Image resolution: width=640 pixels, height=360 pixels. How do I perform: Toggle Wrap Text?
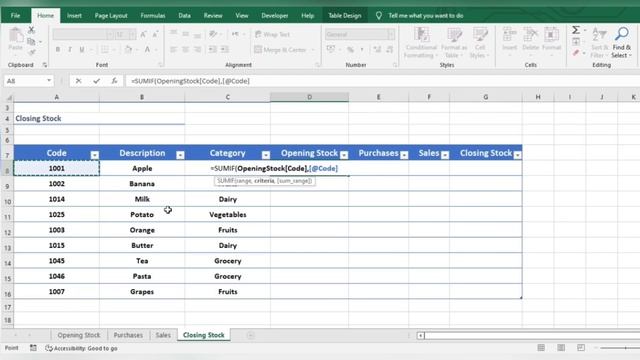pyautogui.click(x=272, y=35)
